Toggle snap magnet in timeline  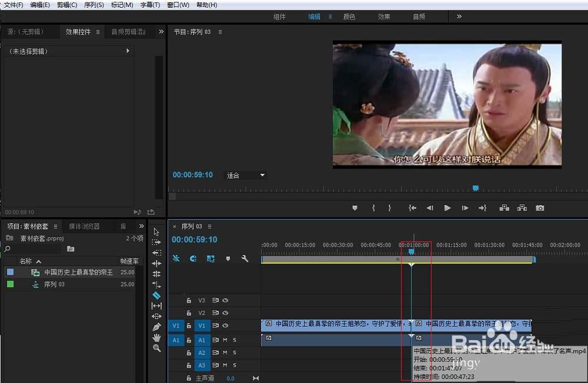(193, 258)
